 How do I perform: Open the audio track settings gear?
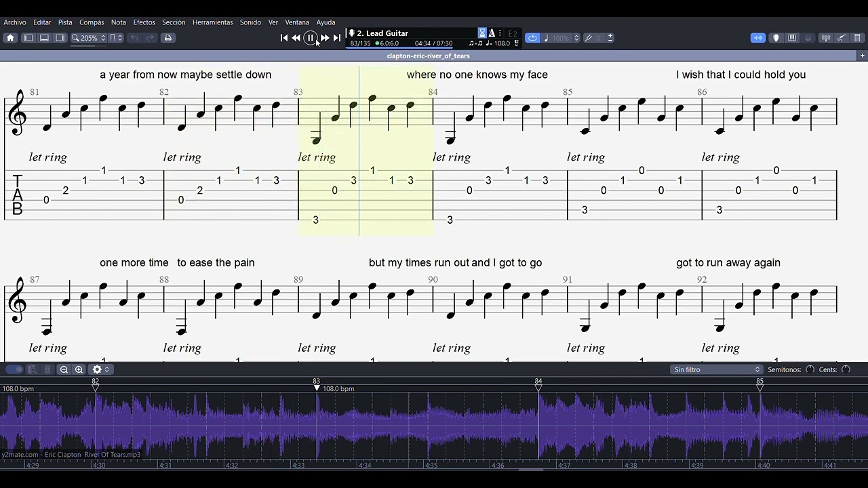[x=100, y=369]
